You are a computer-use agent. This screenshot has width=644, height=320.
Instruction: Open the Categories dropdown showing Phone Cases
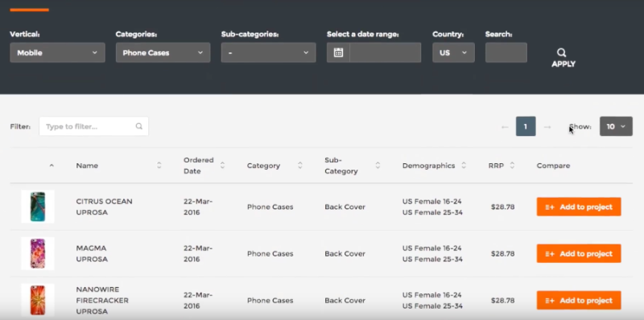pos(163,52)
